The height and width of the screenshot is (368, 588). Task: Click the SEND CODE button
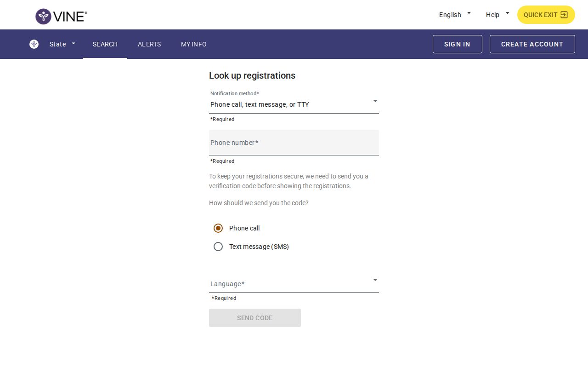click(255, 318)
